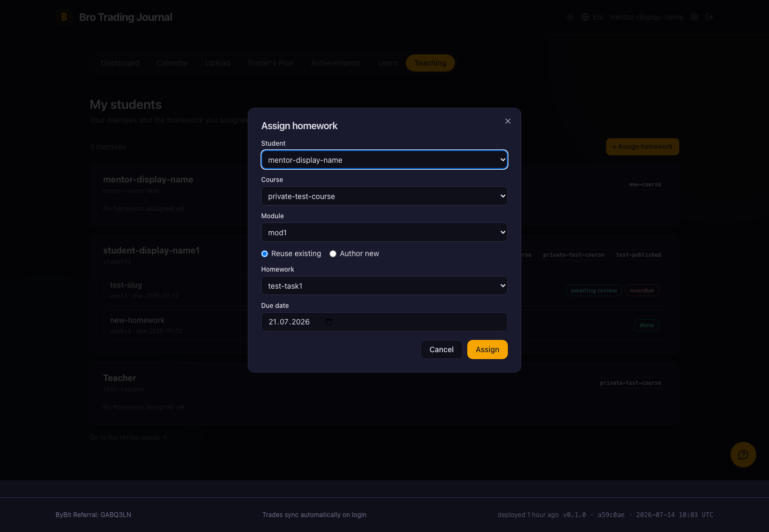Expand the Course dropdown private-test-course
The width and height of the screenshot is (769, 532).
[x=384, y=196]
